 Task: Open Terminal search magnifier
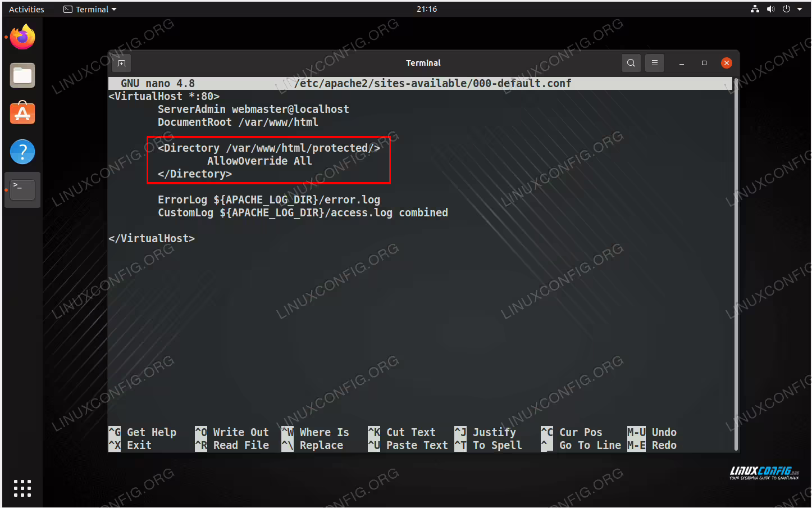pyautogui.click(x=631, y=63)
